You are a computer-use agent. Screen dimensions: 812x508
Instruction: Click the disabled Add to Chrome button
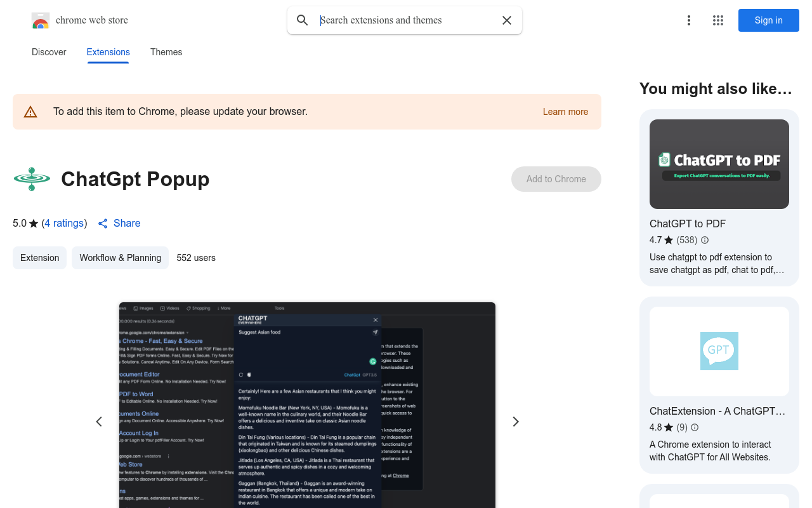556,179
